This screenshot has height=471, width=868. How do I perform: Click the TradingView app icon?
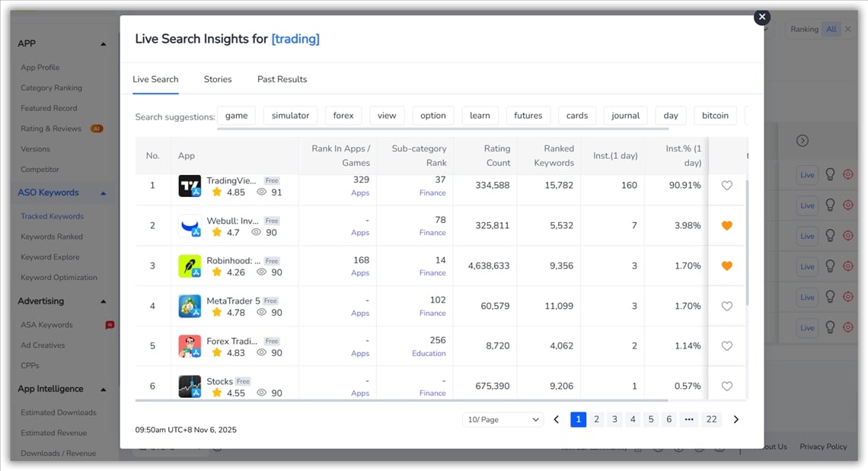point(190,186)
